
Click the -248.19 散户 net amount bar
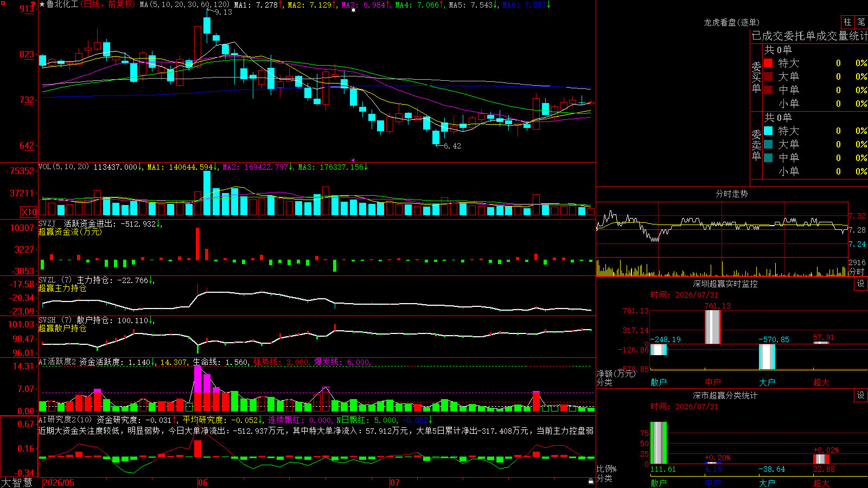658,350
